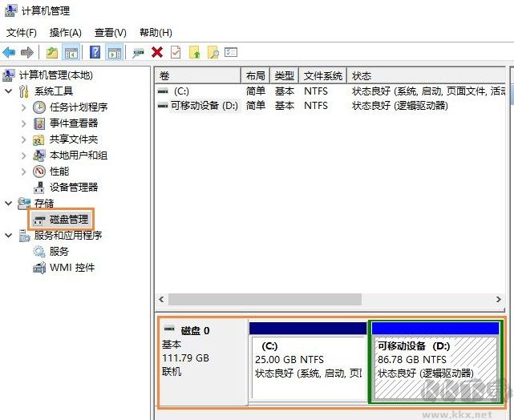Screen dimensions: 514x420
Task: Expand the 性能 node
Action: coord(23,172)
